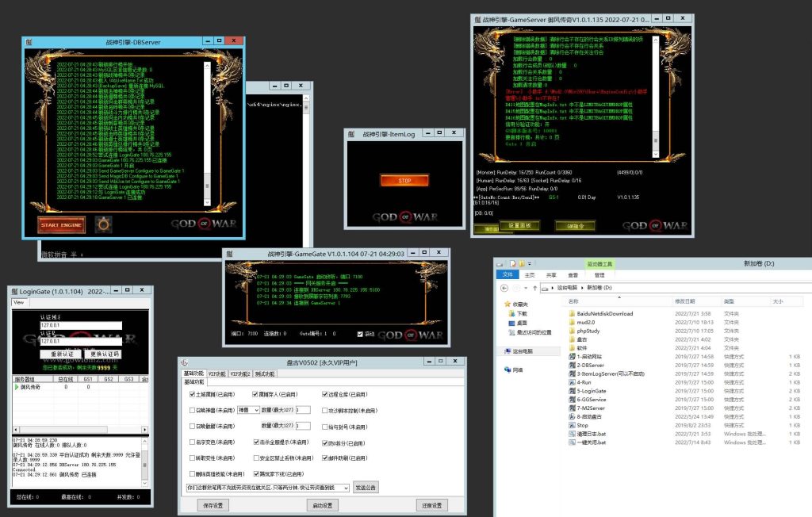Click the 一键关闭.bat batch file icon
The image size is (812, 517).
(572, 442)
